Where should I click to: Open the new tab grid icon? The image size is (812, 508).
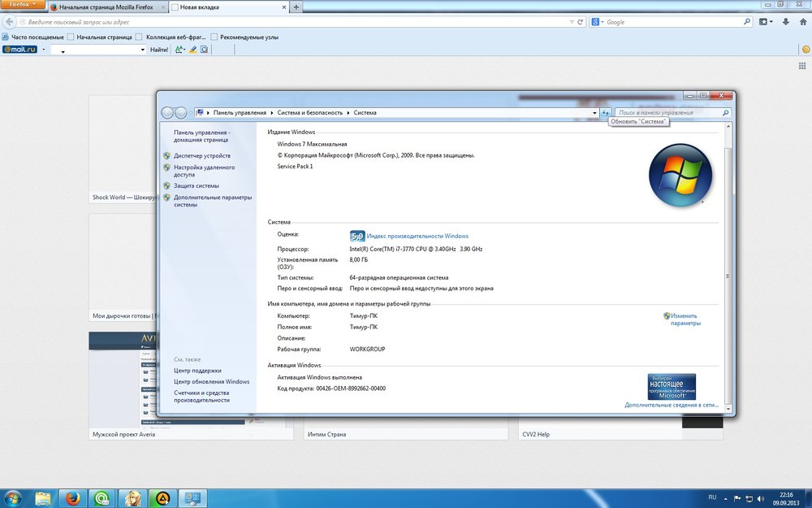[x=805, y=50]
